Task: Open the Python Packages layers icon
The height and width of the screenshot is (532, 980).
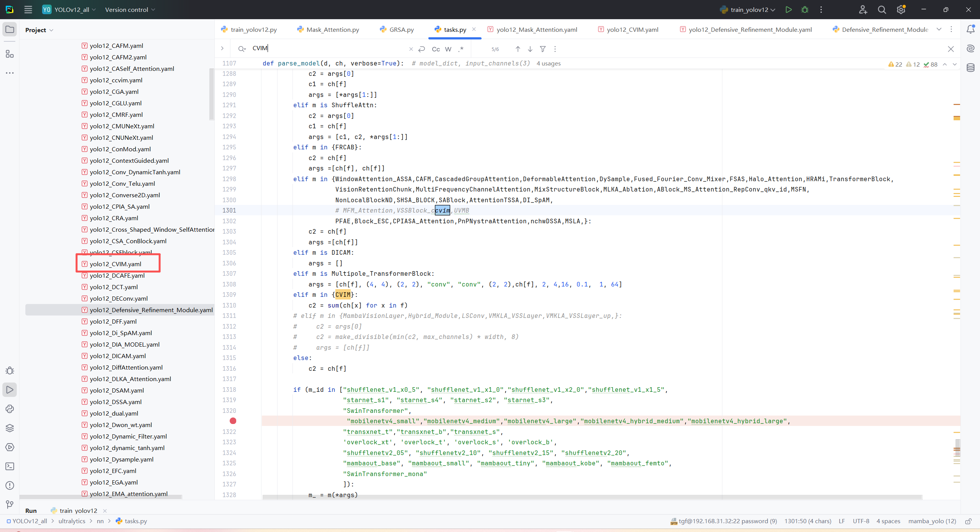Action: 10,428
